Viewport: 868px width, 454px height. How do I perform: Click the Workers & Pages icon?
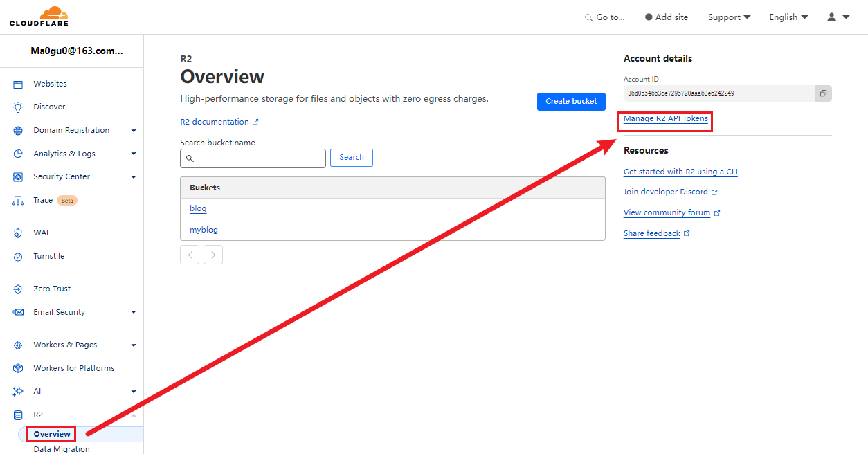coord(18,345)
